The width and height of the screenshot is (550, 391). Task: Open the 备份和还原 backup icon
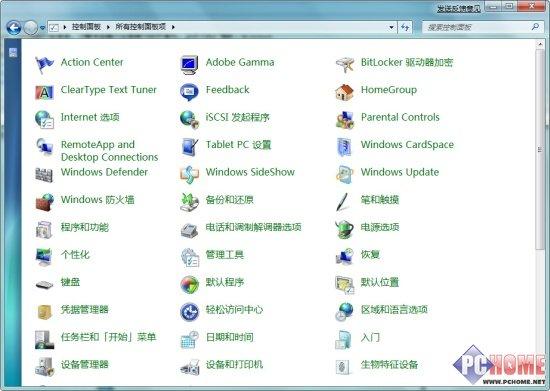point(189,202)
